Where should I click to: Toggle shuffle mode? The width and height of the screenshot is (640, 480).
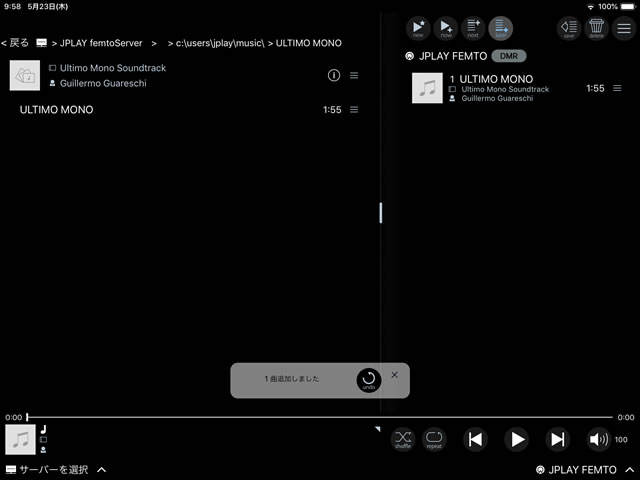pyautogui.click(x=403, y=439)
